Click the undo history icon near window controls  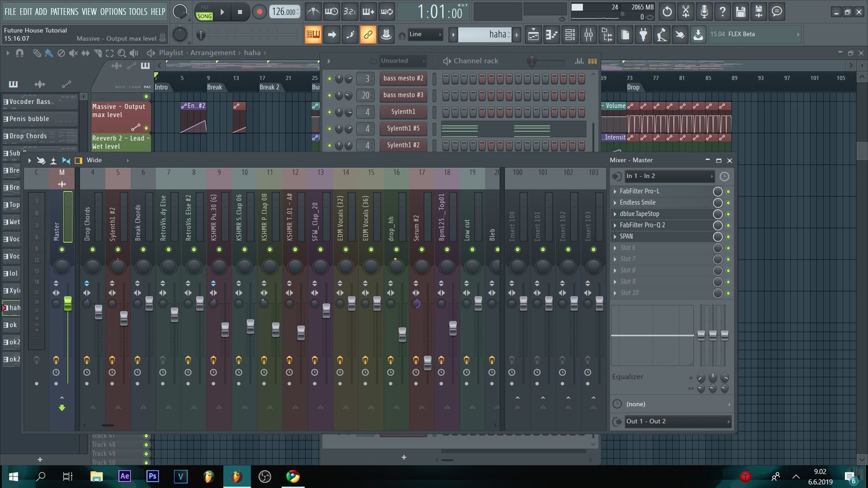tap(667, 11)
